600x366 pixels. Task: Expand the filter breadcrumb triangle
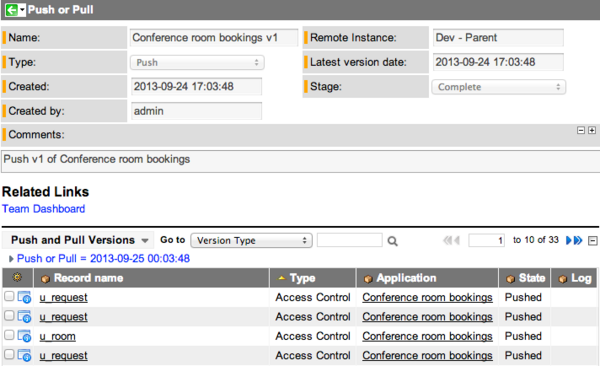[11, 259]
